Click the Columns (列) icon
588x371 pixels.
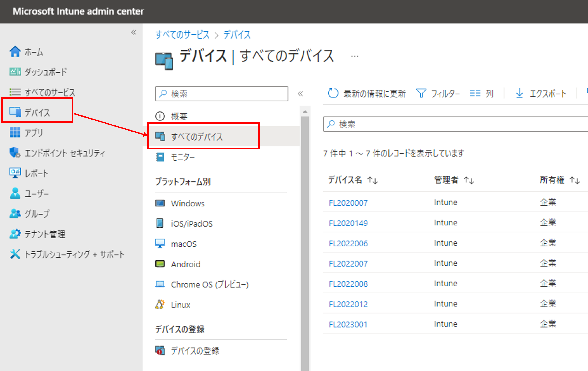[475, 93]
